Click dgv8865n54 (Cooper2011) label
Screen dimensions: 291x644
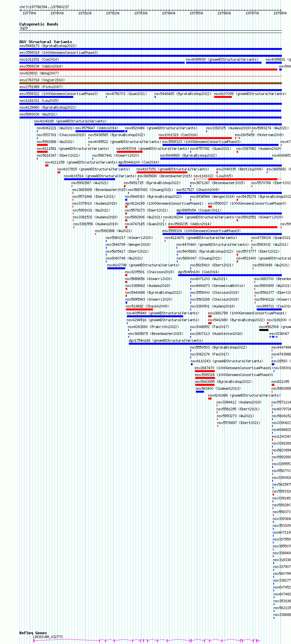pyautogui.click(x=199, y=210)
